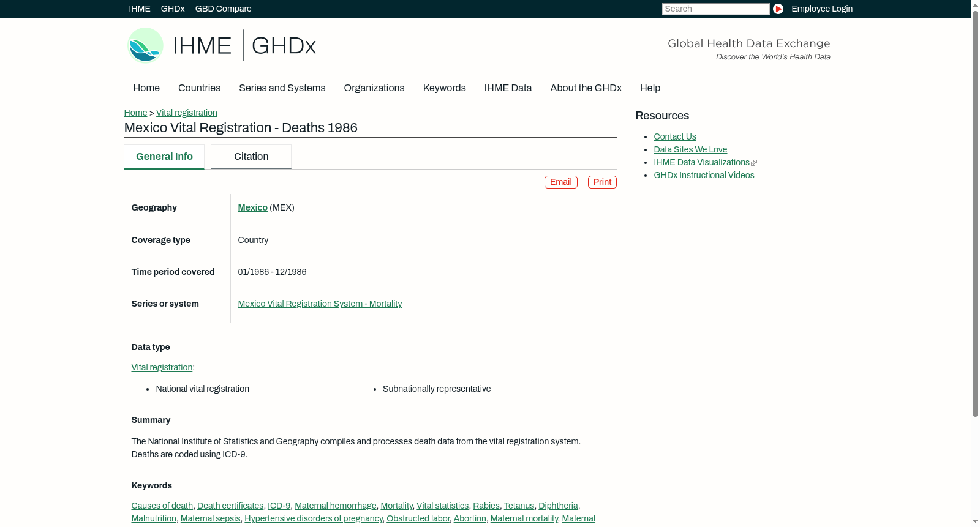Viewport: 980px width, 527px height.
Task: Open the Mexico geography link
Action: pyautogui.click(x=252, y=207)
